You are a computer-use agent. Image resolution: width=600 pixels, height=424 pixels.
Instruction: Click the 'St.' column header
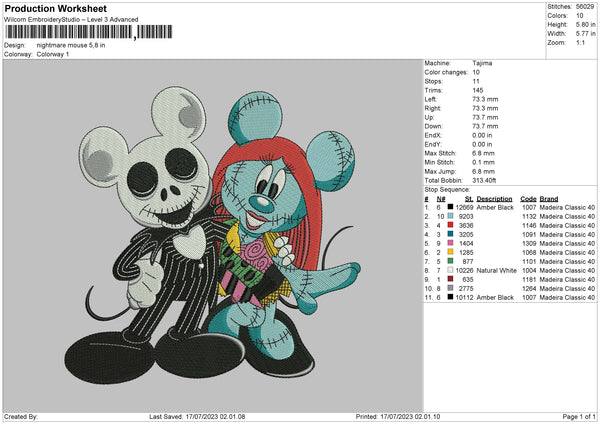[469, 199]
